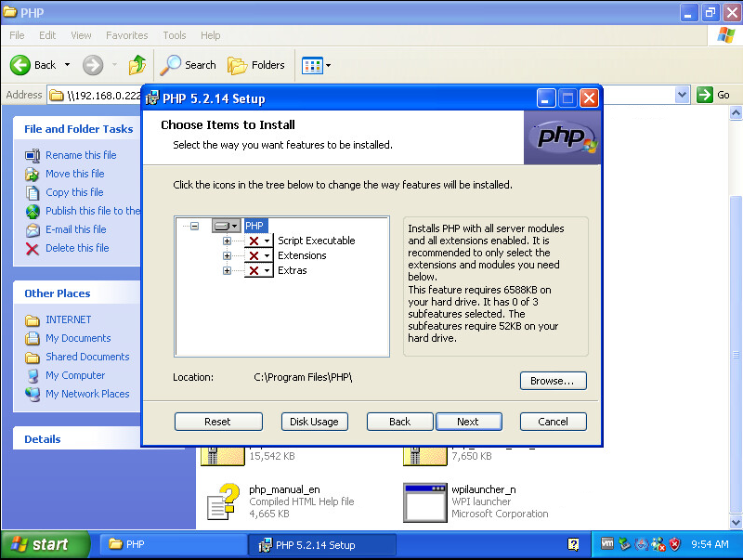743x560 pixels.
Task: Click the E-mail this file envelope icon
Action: (x=33, y=229)
